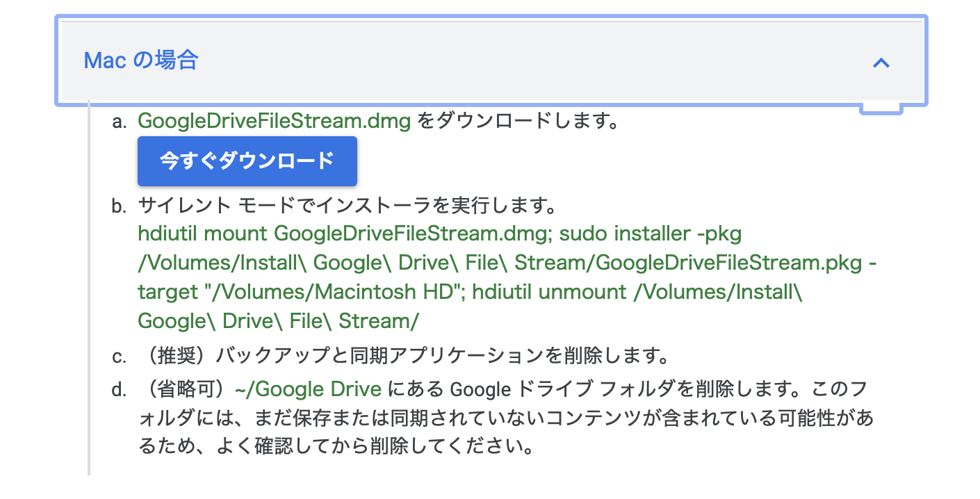Click the "~/Google Drive" green path text

pyautogui.click(x=309, y=388)
